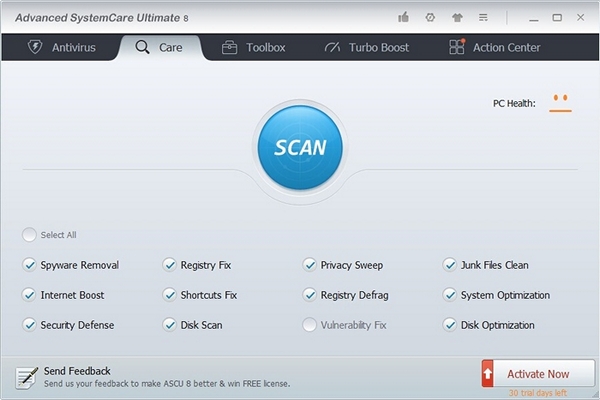This screenshot has width=600, height=400.
Task: Go to the Turbo Boost tab
Action: pyautogui.click(x=367, y=47)
